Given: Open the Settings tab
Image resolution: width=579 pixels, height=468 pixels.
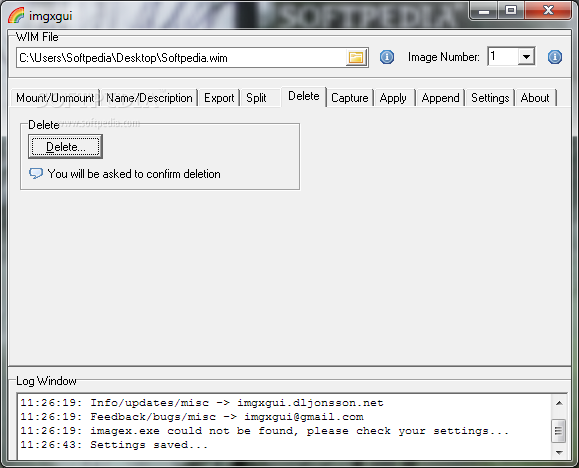Looking at the screenshot, I should [490, 98].
